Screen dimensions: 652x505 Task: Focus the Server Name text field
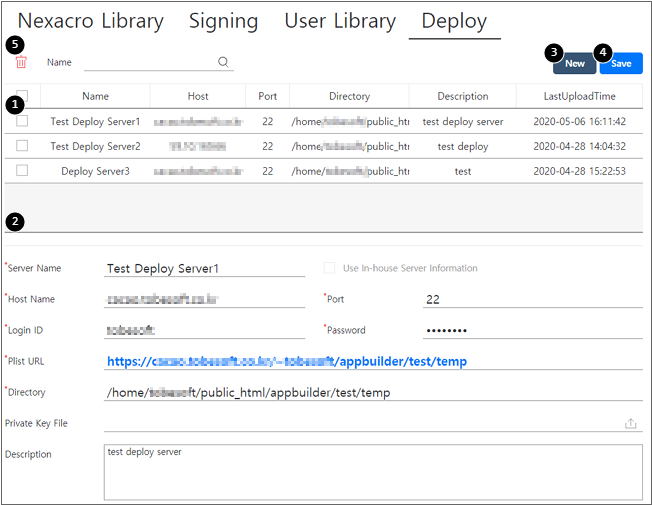pyautogui.click(x=204, y=268)
